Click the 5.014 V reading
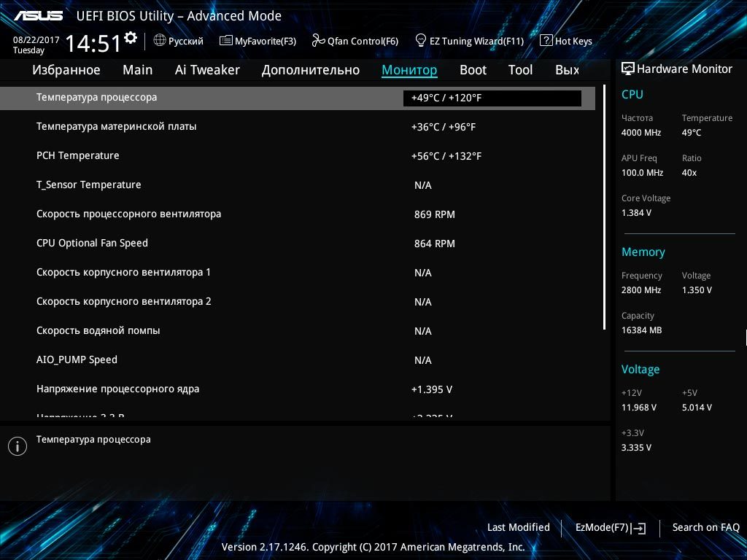The width and height of the screenshot is (747, 560). (x=697, y=408)
